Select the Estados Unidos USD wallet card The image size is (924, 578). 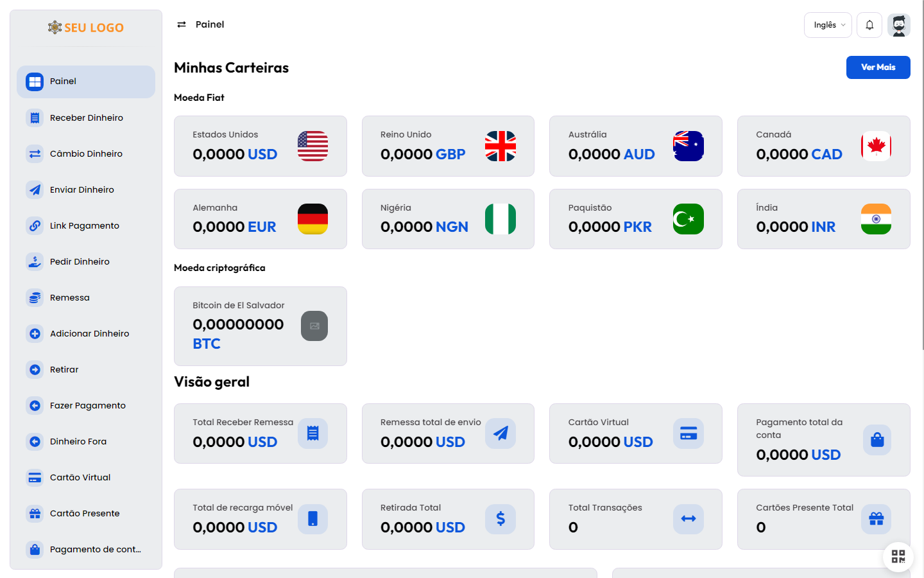[x=260, y=146]
